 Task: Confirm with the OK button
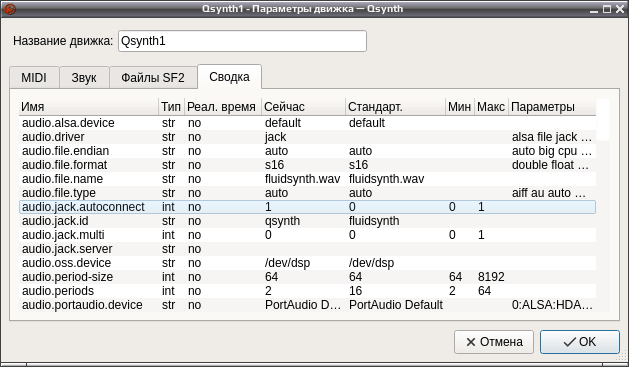click(x=580, y=342)
